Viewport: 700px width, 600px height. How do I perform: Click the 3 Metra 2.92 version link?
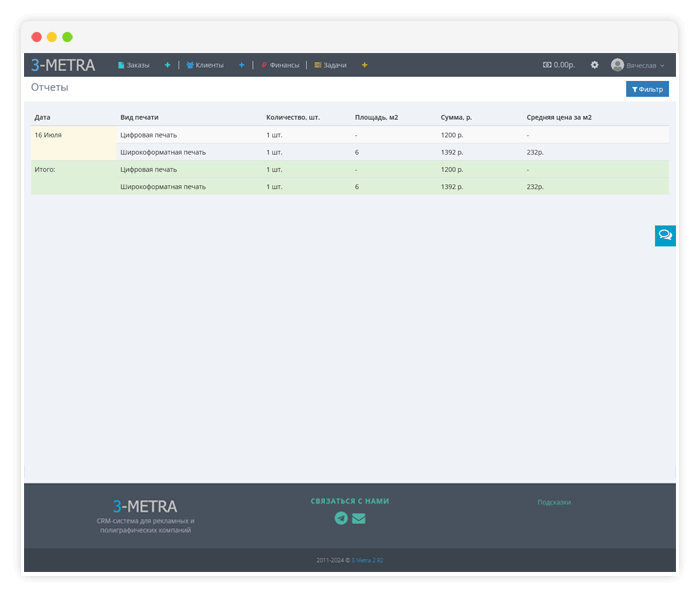point(367,560)
